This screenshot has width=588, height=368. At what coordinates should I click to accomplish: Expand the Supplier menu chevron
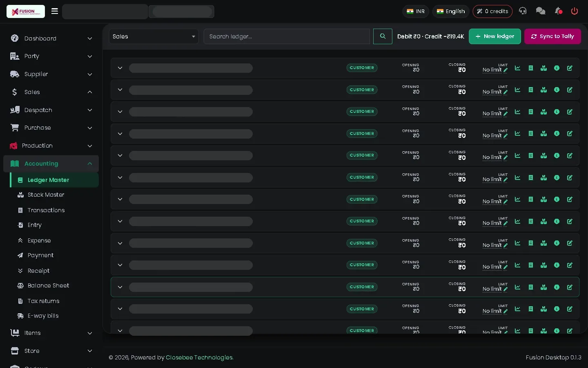(90, 74)
